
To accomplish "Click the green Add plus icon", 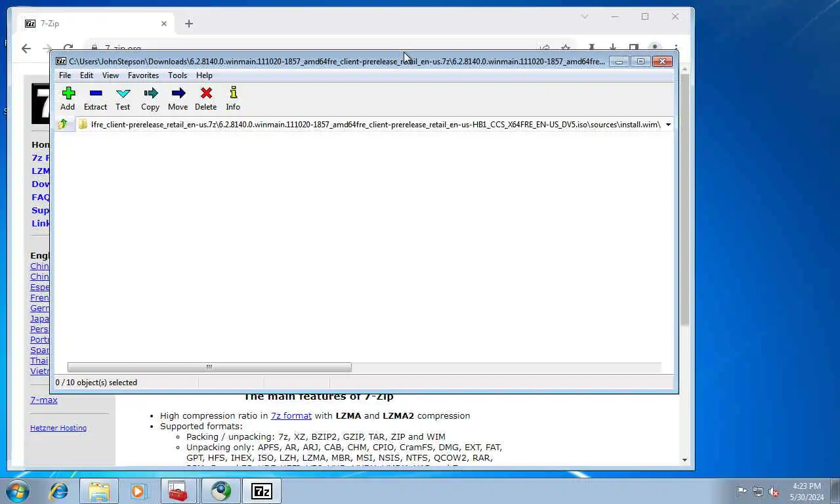I will tap(68, 93).
